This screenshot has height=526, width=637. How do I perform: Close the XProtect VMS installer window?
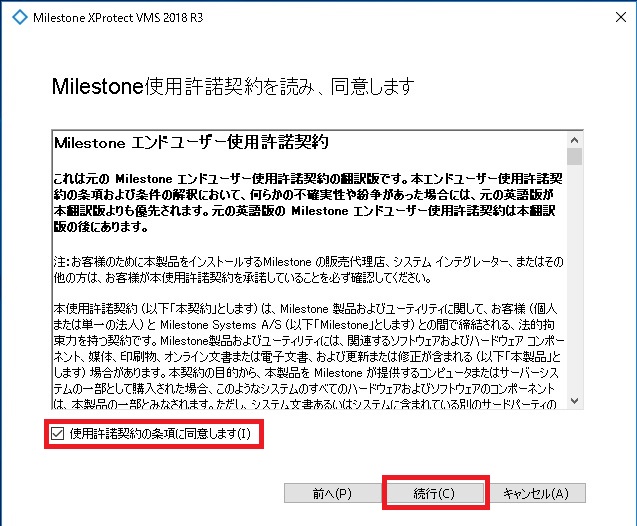621,17
